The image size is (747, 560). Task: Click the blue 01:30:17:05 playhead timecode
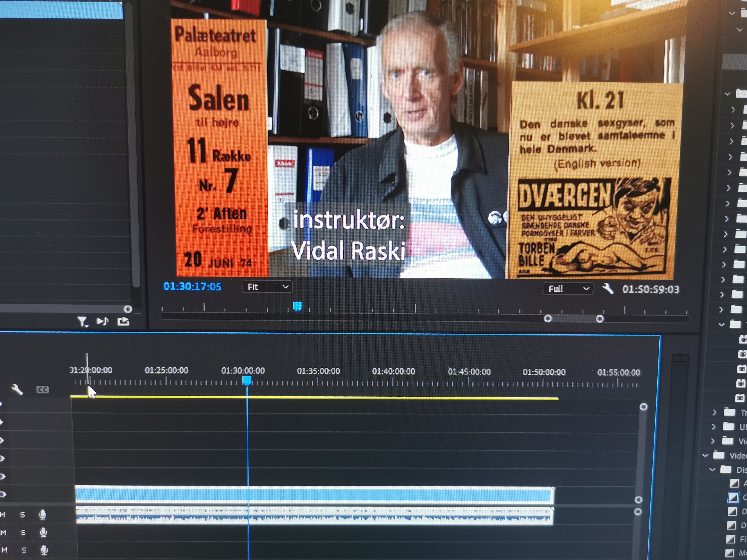point(192,287)
